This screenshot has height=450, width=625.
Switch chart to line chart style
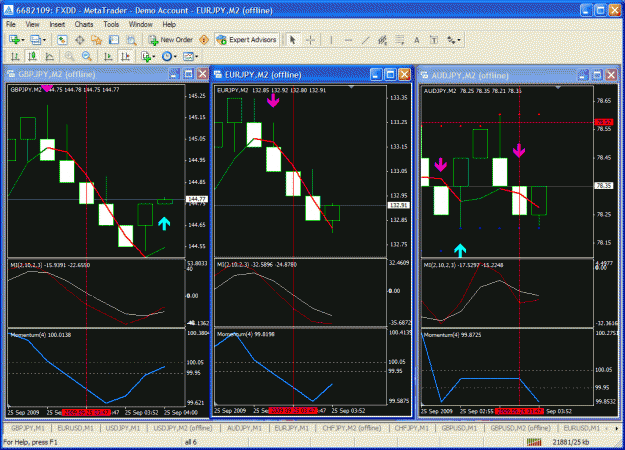tap(49, 56)
